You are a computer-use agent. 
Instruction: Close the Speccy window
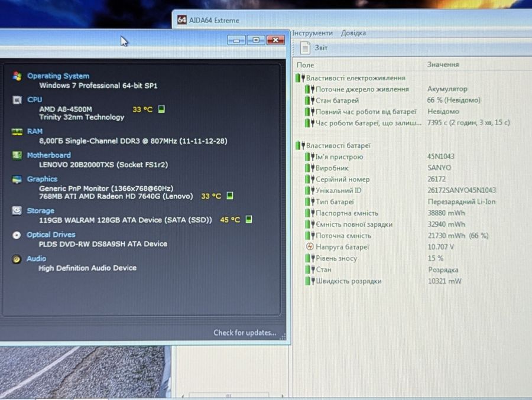pyautogui.click(x=275, y=40)
